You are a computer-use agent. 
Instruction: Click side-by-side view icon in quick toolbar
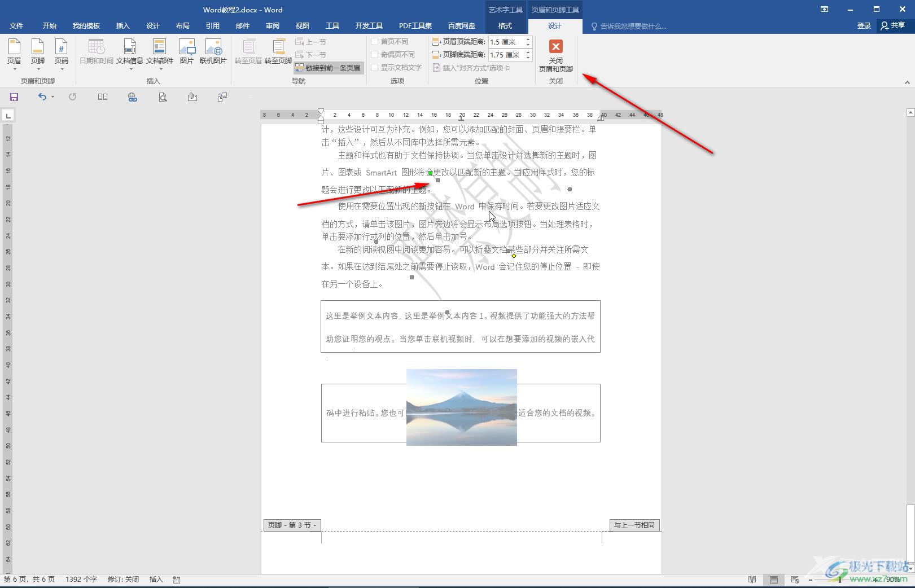click(103, 97)
